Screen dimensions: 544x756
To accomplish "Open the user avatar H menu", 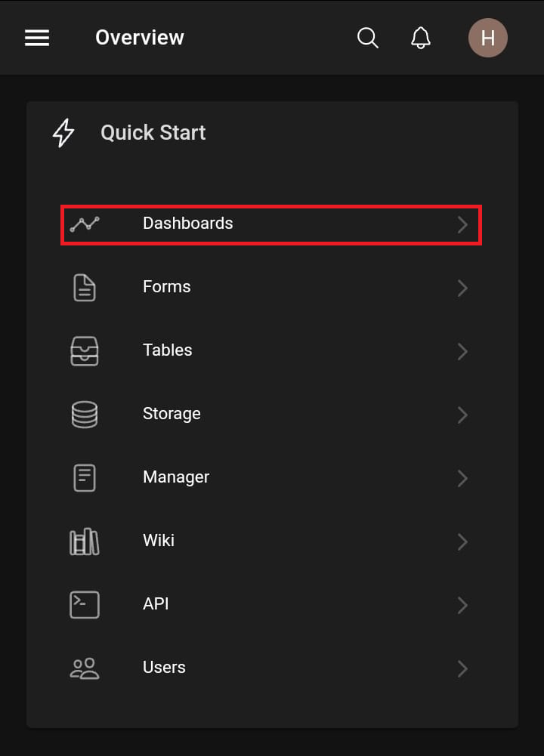I will 487,38.
